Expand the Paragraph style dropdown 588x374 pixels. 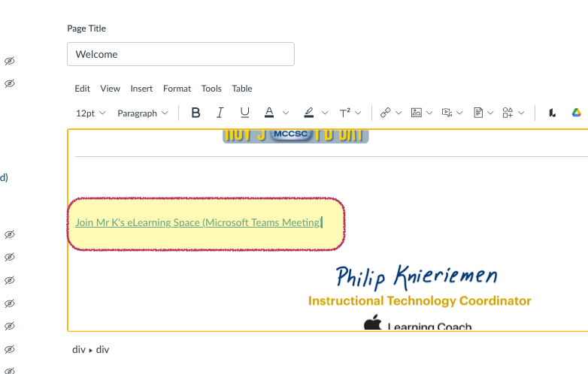pos(142,113)
